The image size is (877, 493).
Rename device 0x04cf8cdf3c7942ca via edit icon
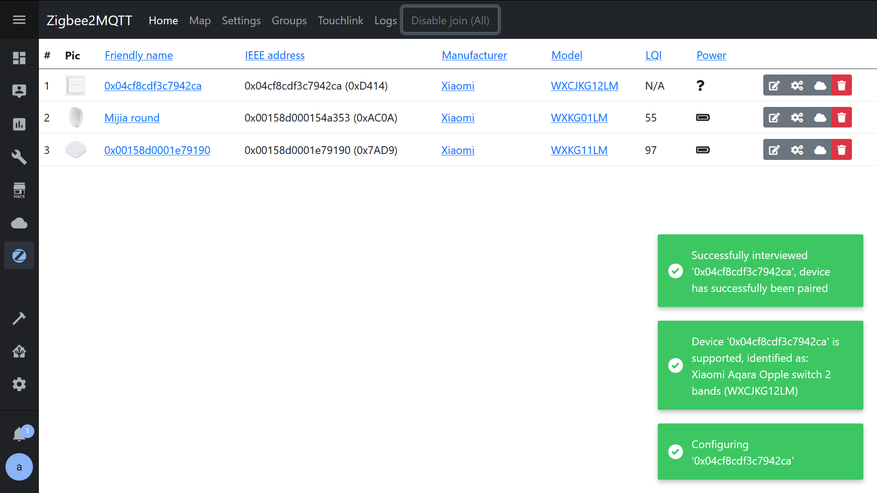(x=774, y=86)
